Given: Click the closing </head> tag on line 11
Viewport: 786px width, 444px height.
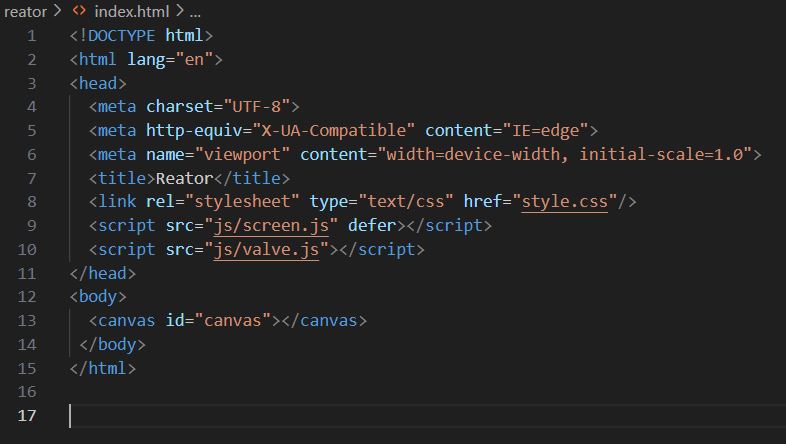Looking at the screenshot, I should pyautogui.click(x=103, y=274).
